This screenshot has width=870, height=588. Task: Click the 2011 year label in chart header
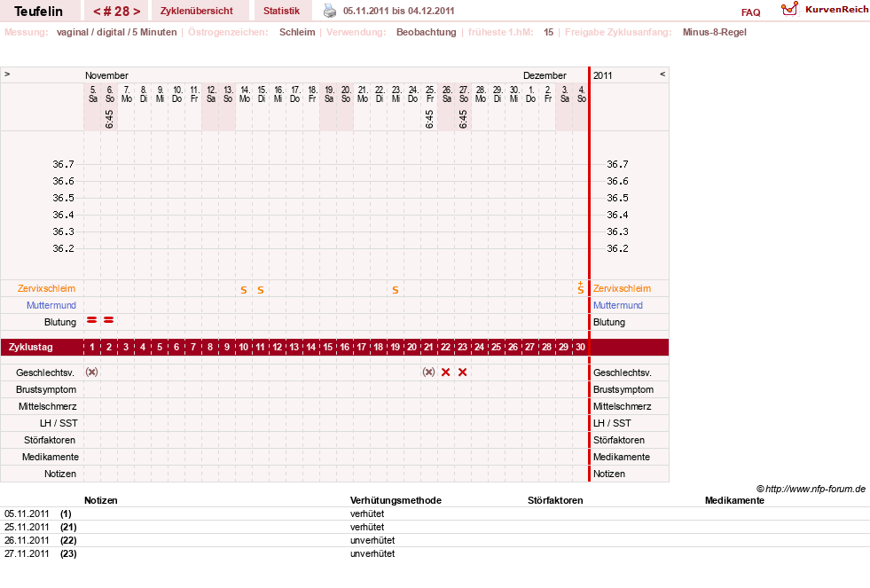[602, 75]
